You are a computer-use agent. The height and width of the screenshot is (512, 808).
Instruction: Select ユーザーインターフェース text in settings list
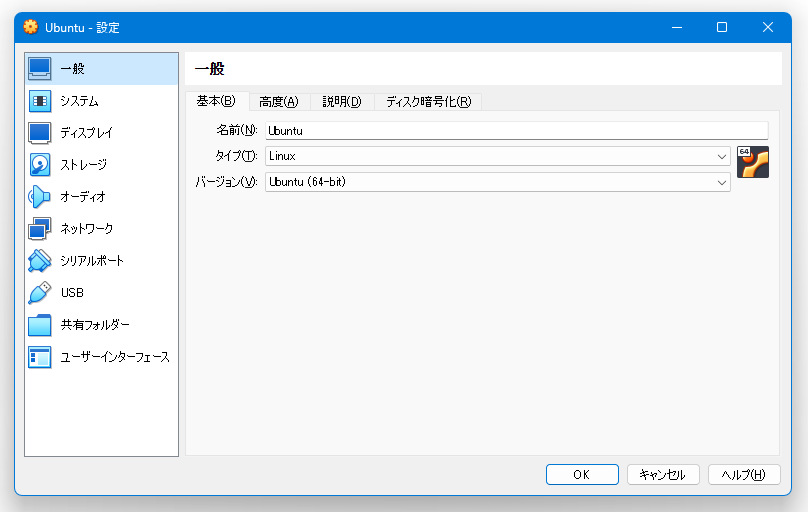(x=115, y=357)
